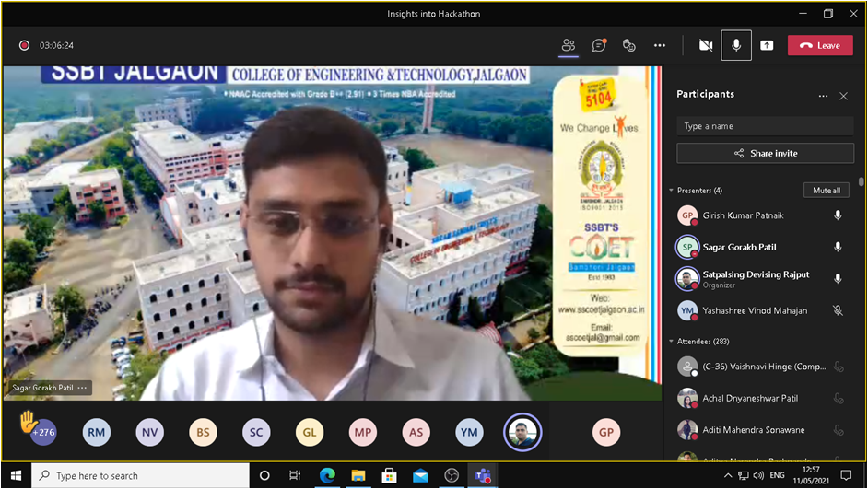Close the Participants panel
Screen dimensions: 868x489
pos(844,97)
